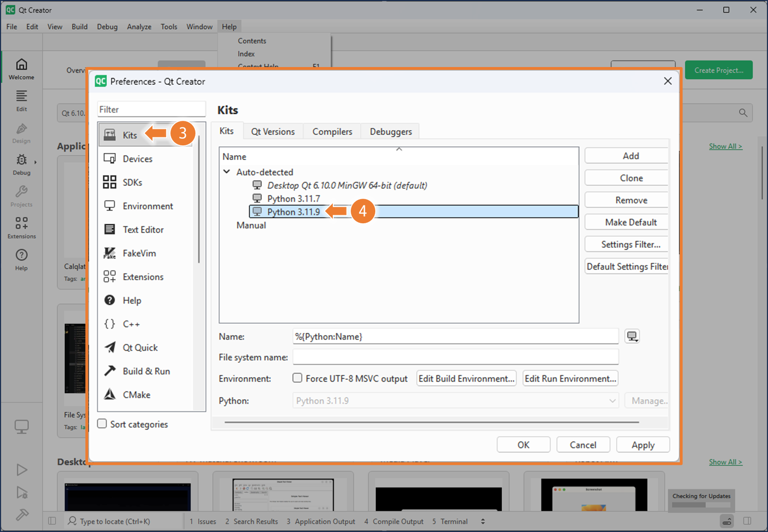768x532 pixels.
Task: Enable Force UTF-8 MSVC output checkbox
Action: click(297, 378)
